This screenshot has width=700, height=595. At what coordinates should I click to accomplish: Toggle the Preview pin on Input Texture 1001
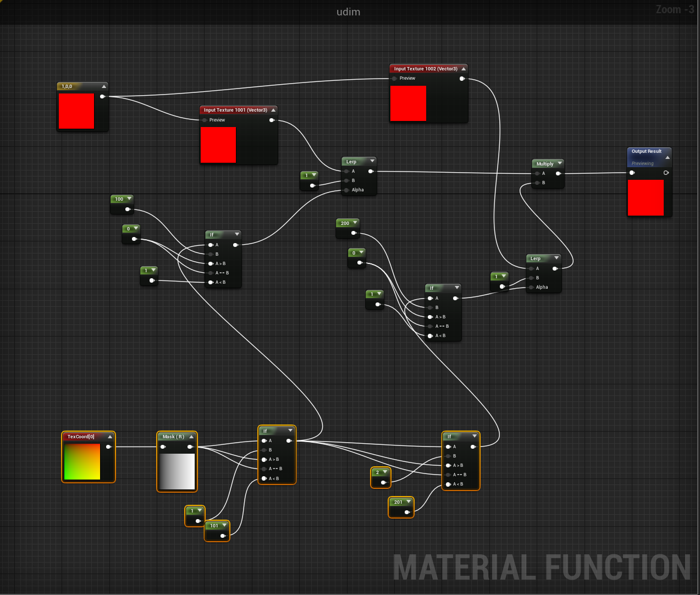pyautogui.click(x=204, y=120)
